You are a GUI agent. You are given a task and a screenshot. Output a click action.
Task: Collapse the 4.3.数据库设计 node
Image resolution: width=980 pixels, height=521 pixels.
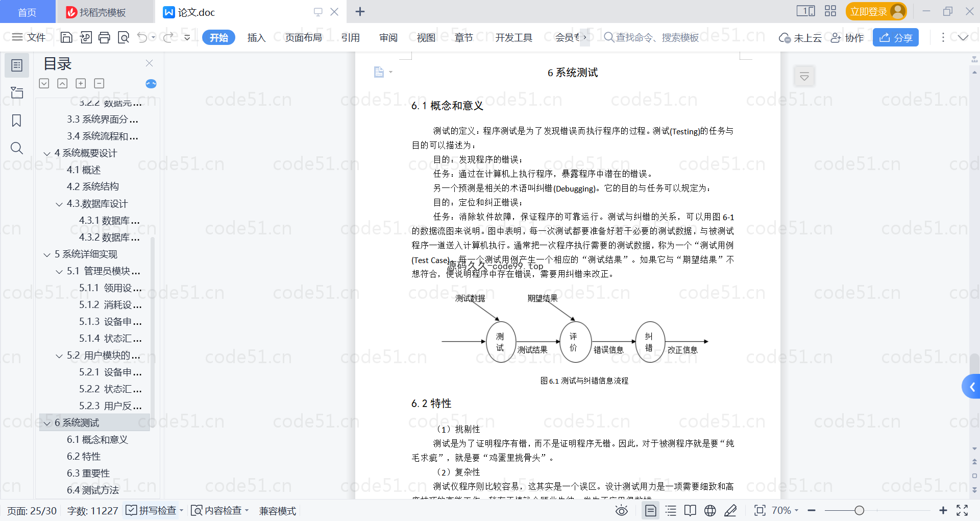click(x=59, y=204)
